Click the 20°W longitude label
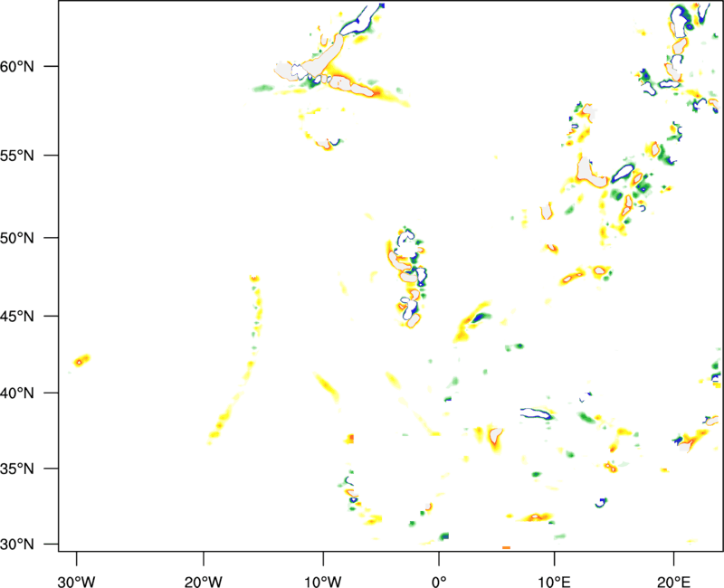The height and width of the screenshot is (588, 724). [203, 582]
